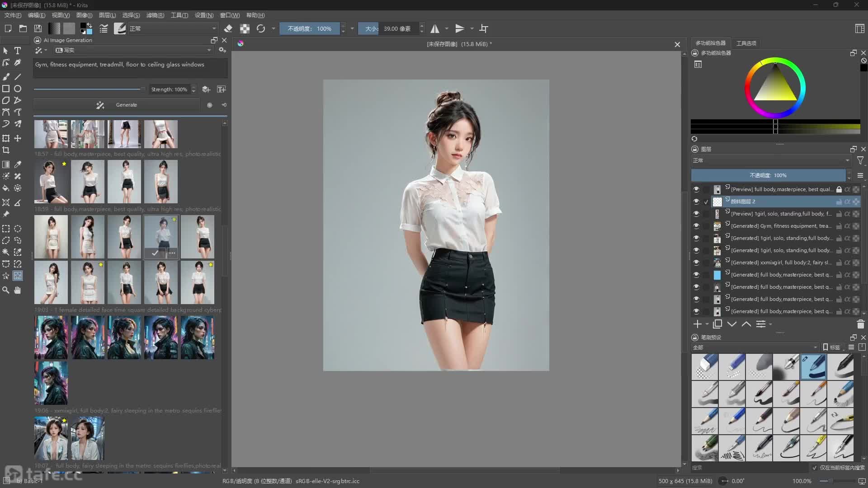Toggle preserve alpha checkerboard icon

(x=245, y=28)
